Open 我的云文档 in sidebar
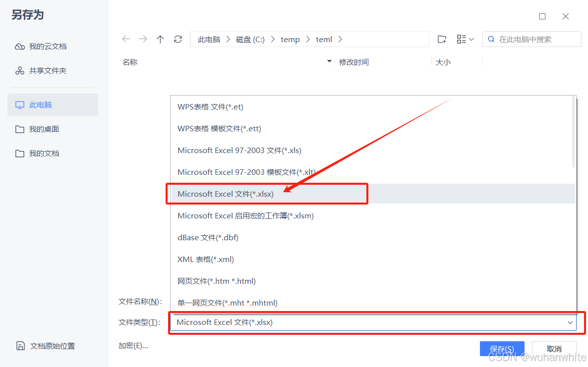Viewport: 588px width, 367px height. coord(41,47)
